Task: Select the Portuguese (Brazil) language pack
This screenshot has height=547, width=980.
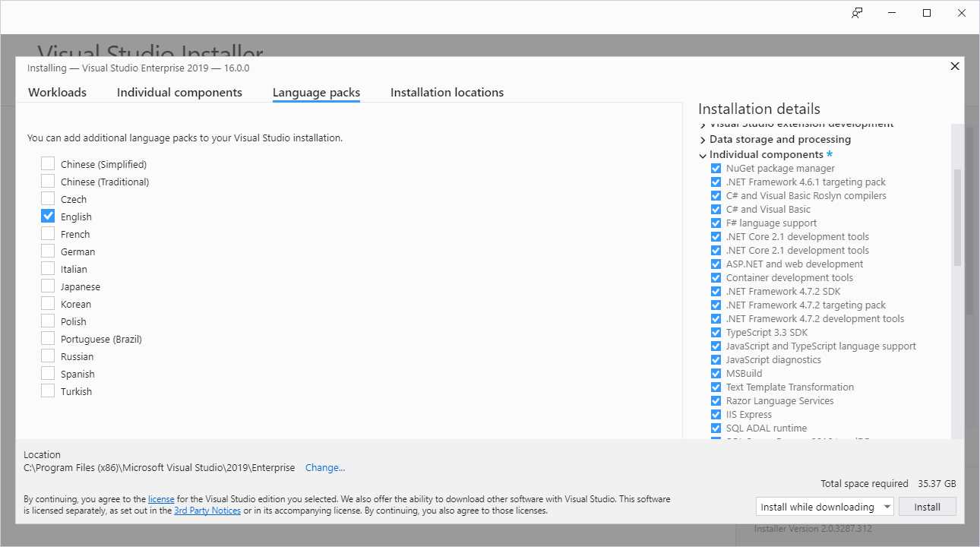Action: pos(48,338)
